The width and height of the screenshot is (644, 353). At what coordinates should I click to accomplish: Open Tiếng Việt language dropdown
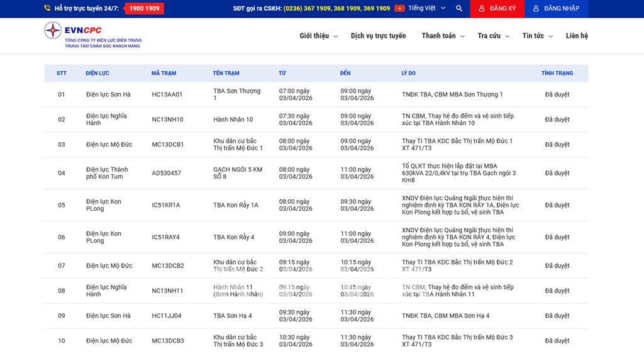(426, 9)
